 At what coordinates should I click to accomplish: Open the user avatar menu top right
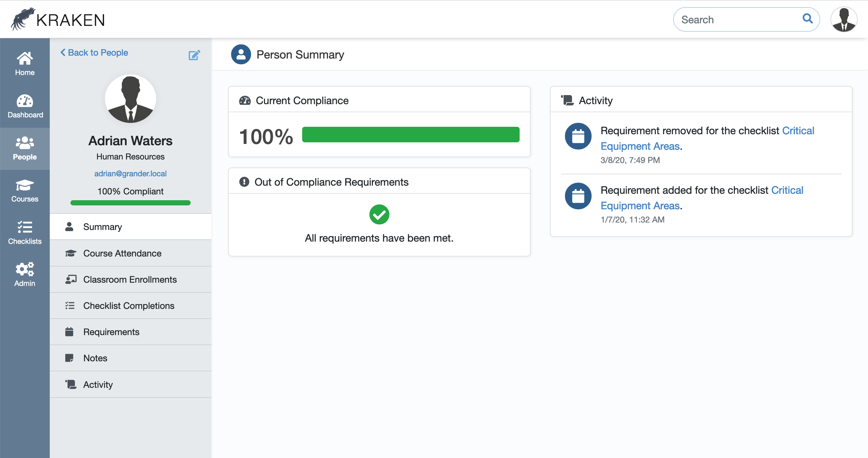[844, 19]
